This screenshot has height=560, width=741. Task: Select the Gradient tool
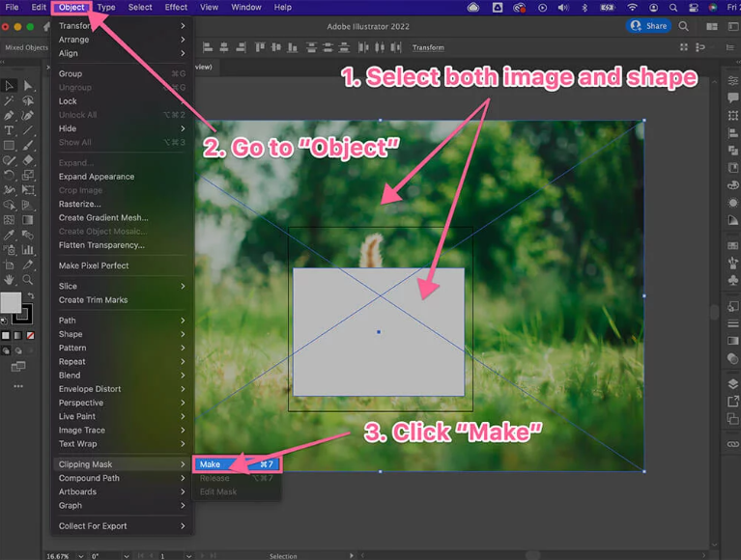[28, 220]
